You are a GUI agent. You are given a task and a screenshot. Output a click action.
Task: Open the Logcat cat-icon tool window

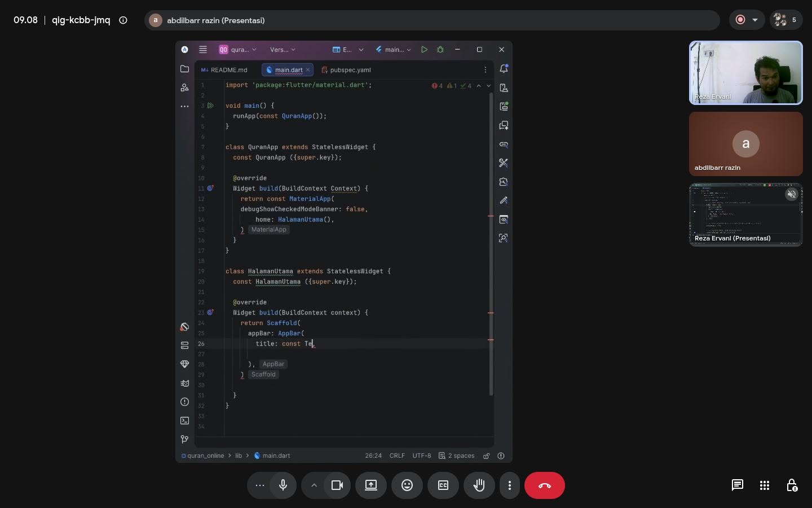(184, 383)
